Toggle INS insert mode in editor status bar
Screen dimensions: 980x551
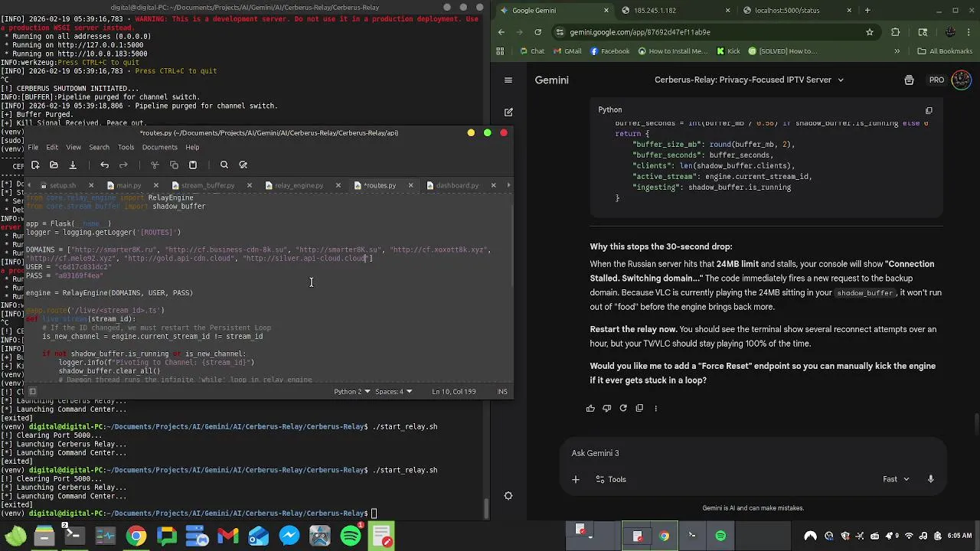click(x=502, y=392)
